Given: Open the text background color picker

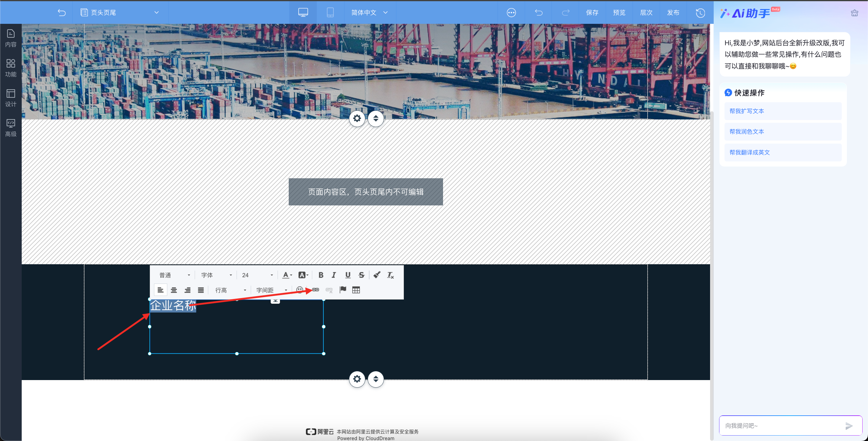Looking at the screenshot, I should pyautogui.click(x=303, y=275).
